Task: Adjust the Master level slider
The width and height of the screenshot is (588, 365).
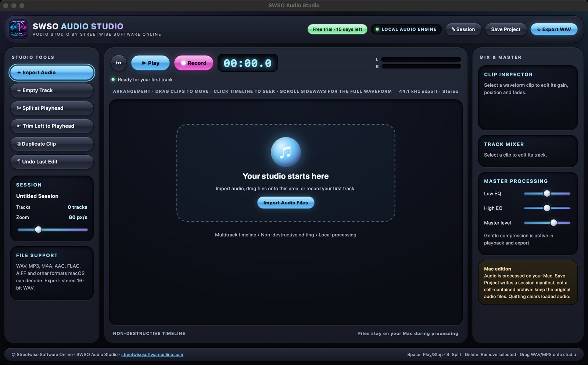Action: 547,223
